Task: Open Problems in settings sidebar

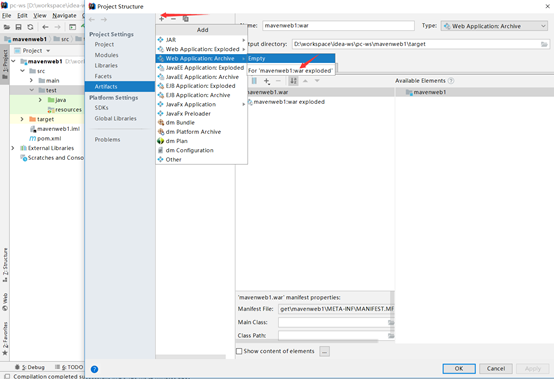Action: [107, 140]
